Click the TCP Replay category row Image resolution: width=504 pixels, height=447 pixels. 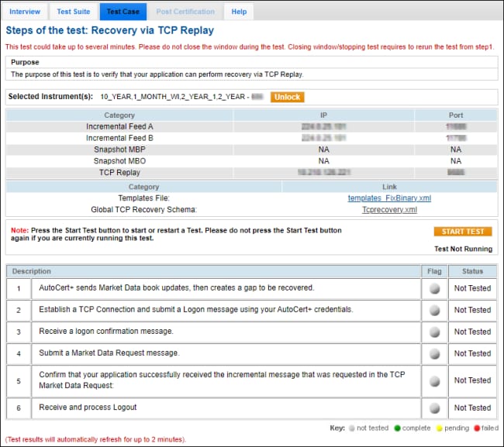119,171
